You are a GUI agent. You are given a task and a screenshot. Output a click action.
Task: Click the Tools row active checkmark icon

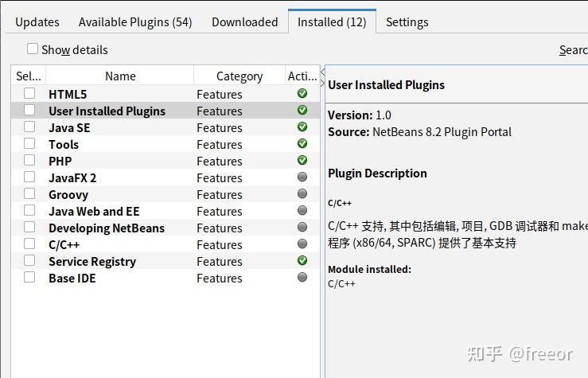[x=302, y=143]
